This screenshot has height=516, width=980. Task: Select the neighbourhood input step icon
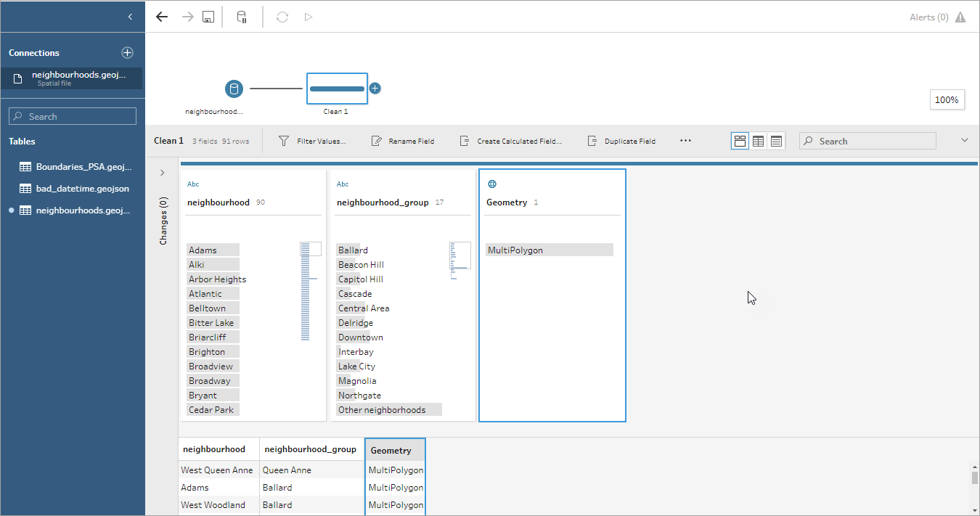pos(234,89)
